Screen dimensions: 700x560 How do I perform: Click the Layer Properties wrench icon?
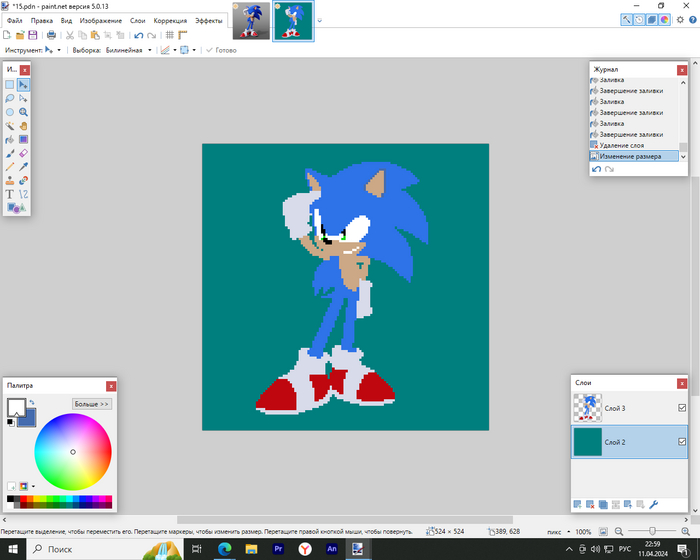coord(654,504)
